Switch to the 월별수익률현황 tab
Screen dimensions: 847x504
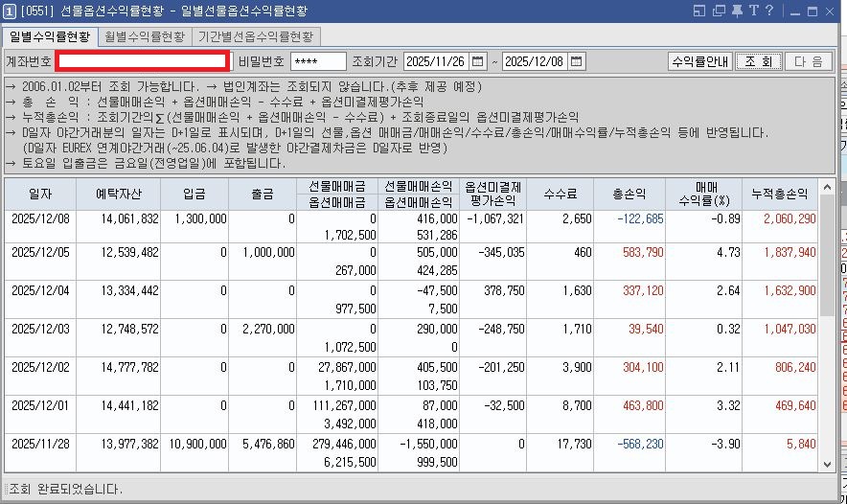coord(145,36)
